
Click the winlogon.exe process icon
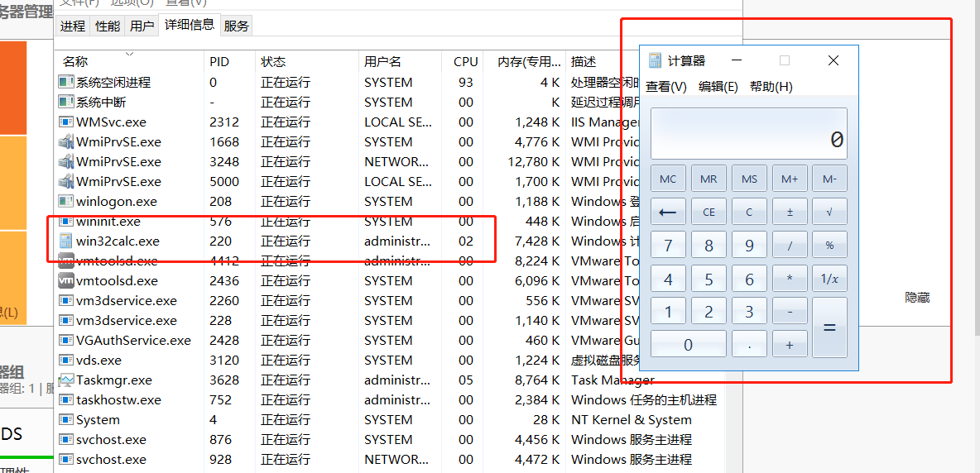(66, 202)
